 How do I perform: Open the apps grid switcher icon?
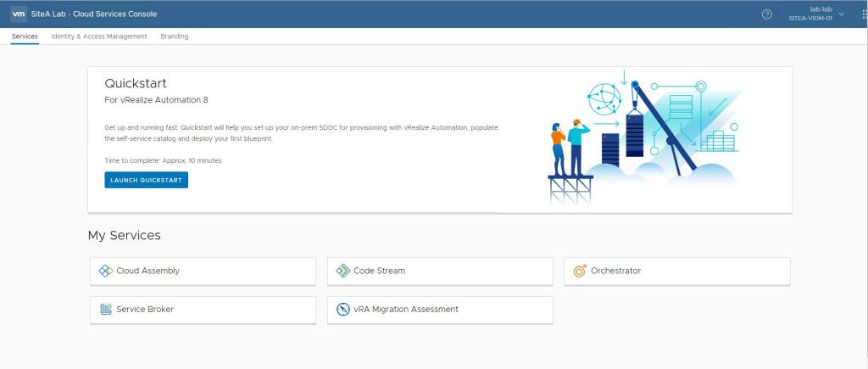click(x=864, y=14)
